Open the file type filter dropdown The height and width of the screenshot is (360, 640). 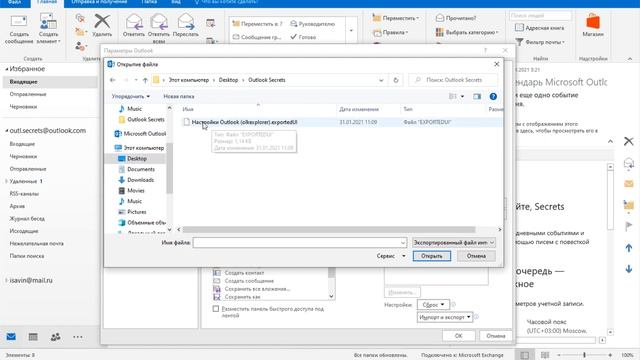click(453, 242)
